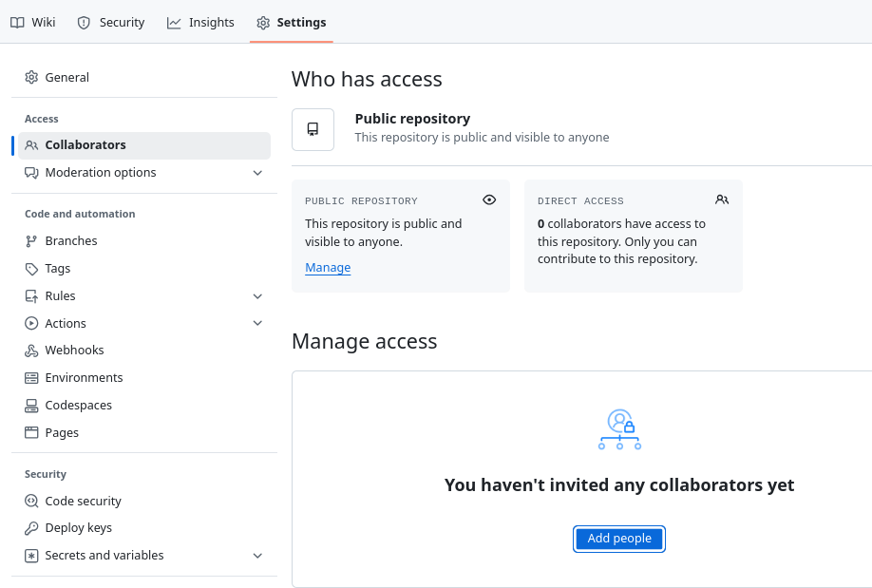
Task: Expand the Moderation options section
Action: point(257,173)
